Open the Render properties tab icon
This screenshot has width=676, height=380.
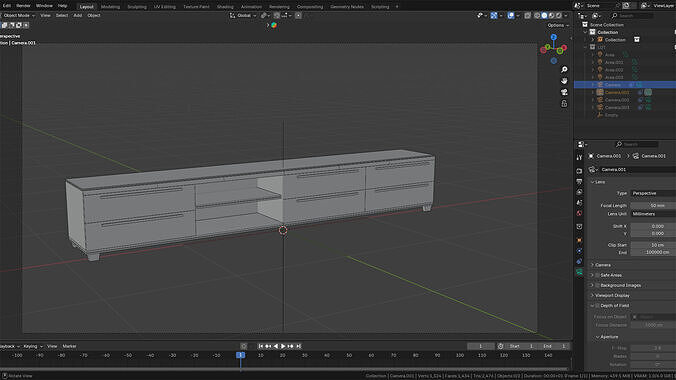(579, 171)
